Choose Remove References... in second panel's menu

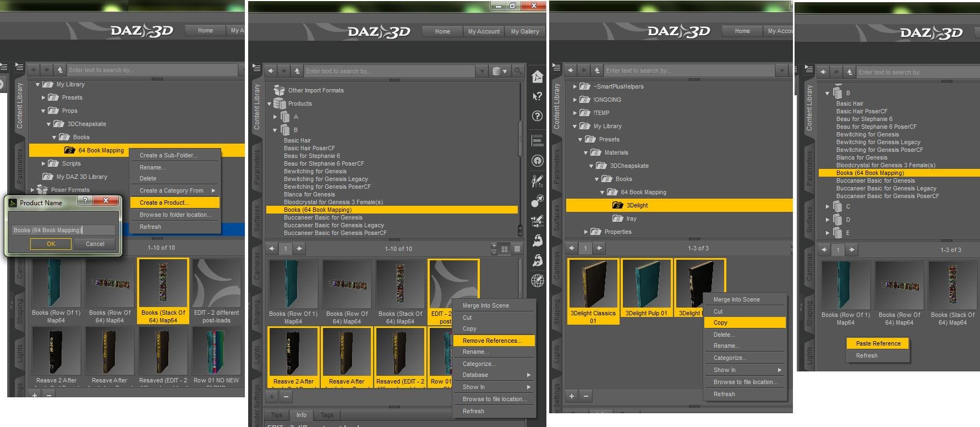495,341
